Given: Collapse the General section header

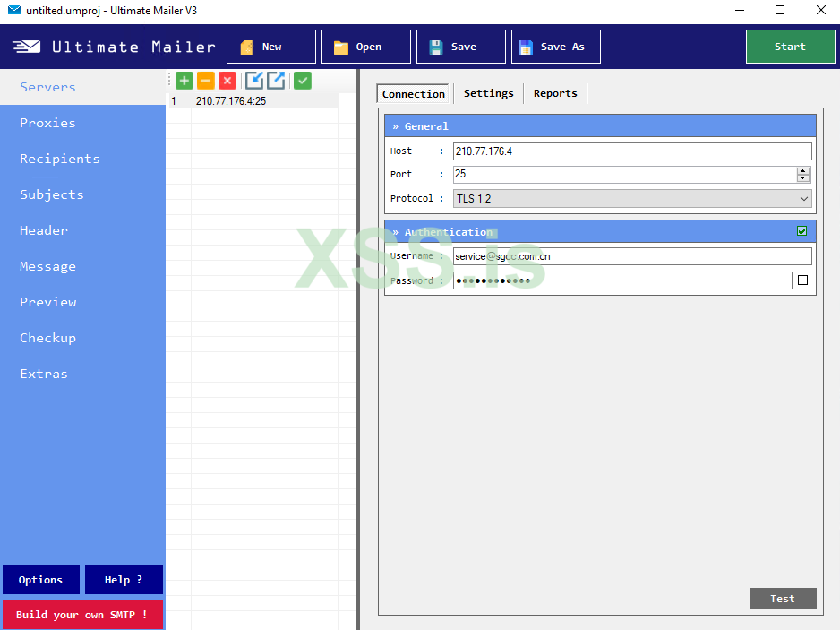Looking at the screenshot, I should [x=600, y=126].
